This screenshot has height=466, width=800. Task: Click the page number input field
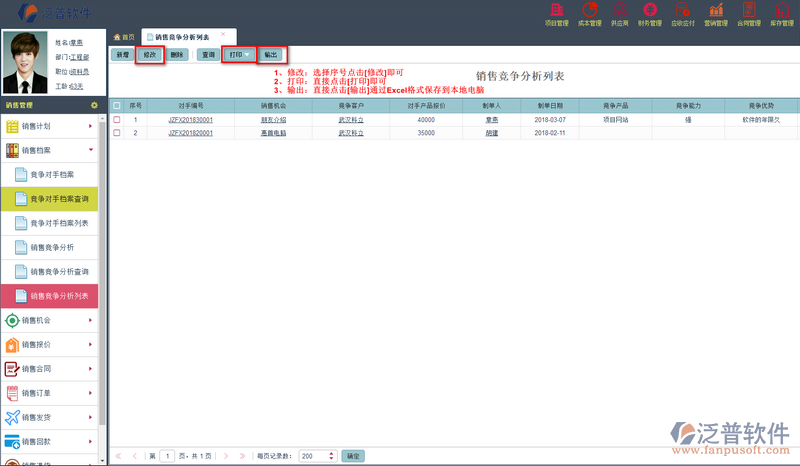point(168,455)
